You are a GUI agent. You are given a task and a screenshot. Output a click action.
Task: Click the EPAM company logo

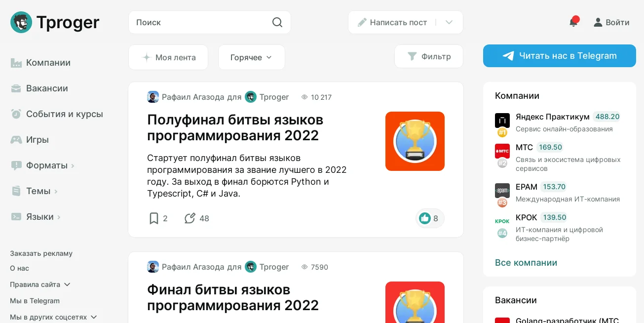point(502,191)
